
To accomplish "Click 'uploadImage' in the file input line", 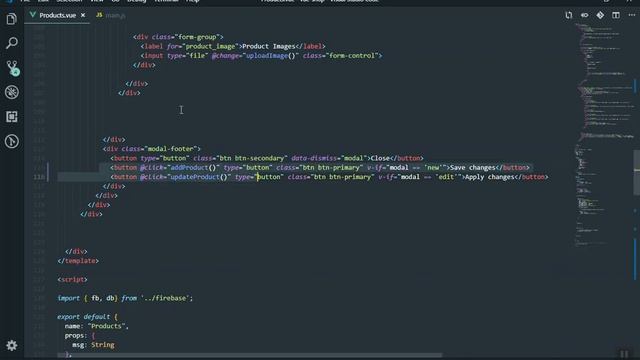I will pyautogui.click(x=267, y=56).
